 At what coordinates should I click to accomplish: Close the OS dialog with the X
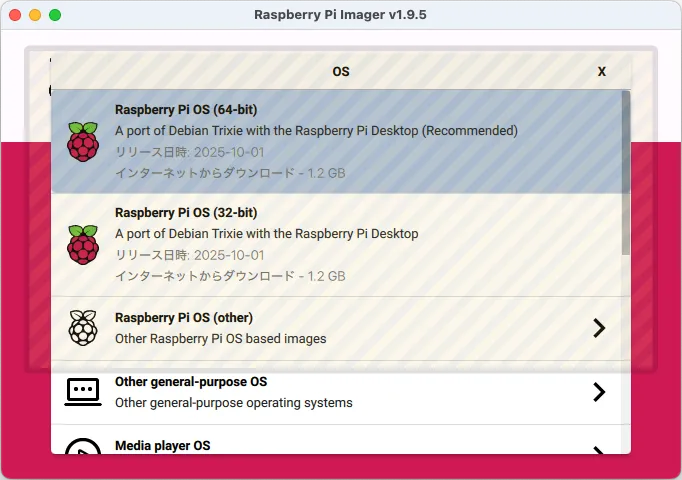click(x=602, y=71)
